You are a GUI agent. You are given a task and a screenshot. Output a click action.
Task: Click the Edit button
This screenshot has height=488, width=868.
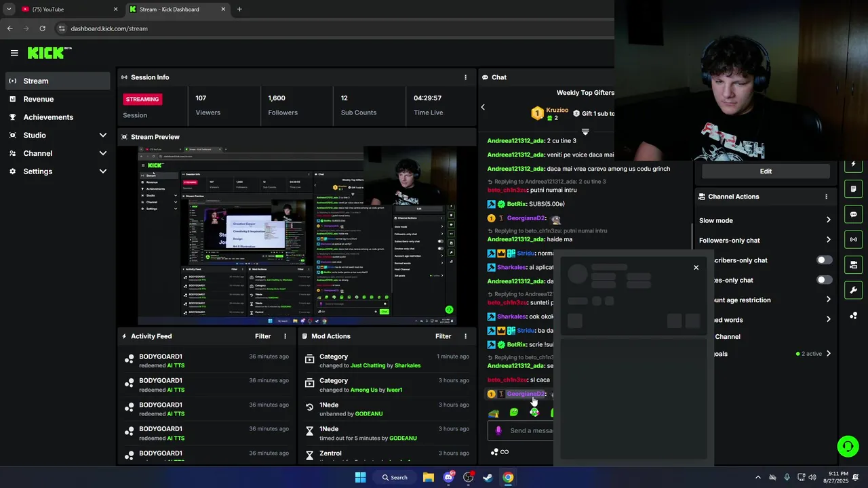tap(766, 171)
